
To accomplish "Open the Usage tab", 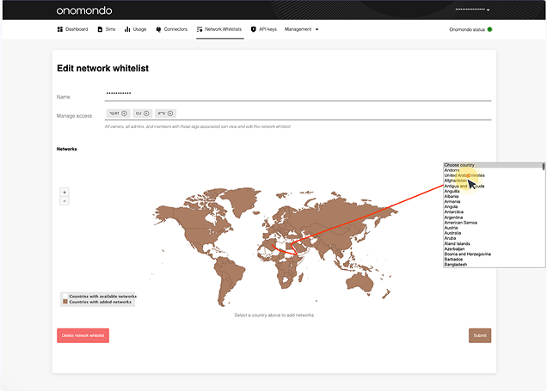I will tap(135, 29).
